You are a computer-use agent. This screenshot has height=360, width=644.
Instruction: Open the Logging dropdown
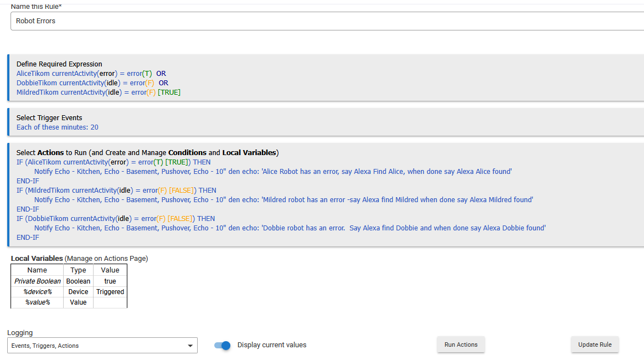point(102,346)
